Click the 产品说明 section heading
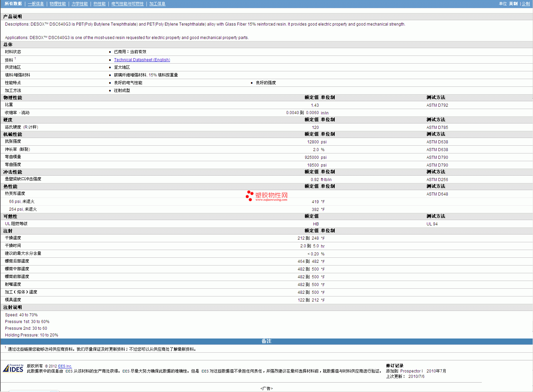The height and width of the screenshot is (392, 533). (12, 16)
